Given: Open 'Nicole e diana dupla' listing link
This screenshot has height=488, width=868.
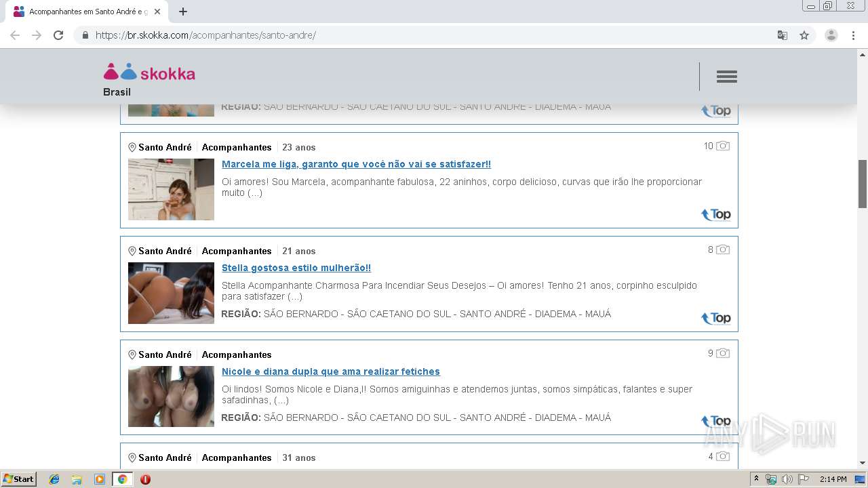Looking at the screenshot, I should pos(331,371).
